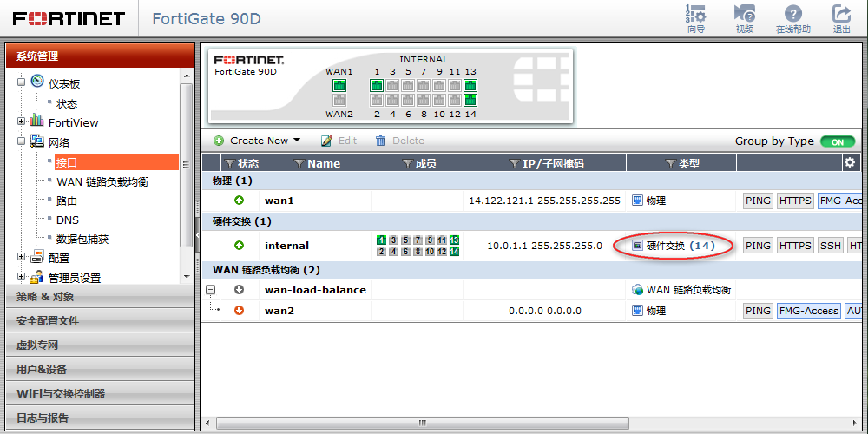
Task: Open the Create New dropdown
Action: 258,141
